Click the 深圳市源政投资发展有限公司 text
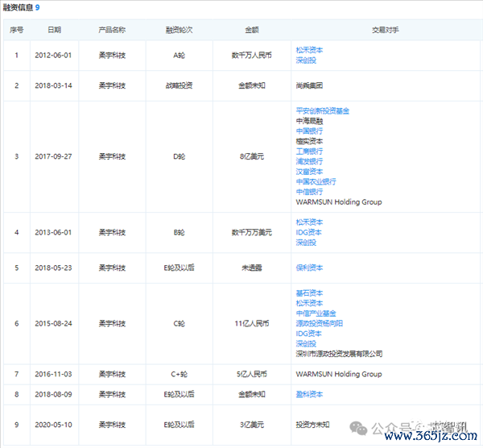 coord(339,354)
